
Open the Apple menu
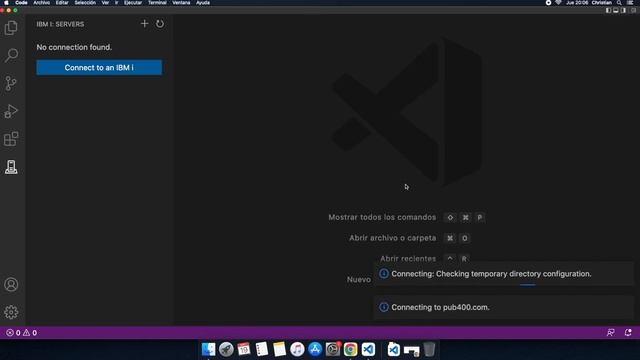tap(6, 2)
